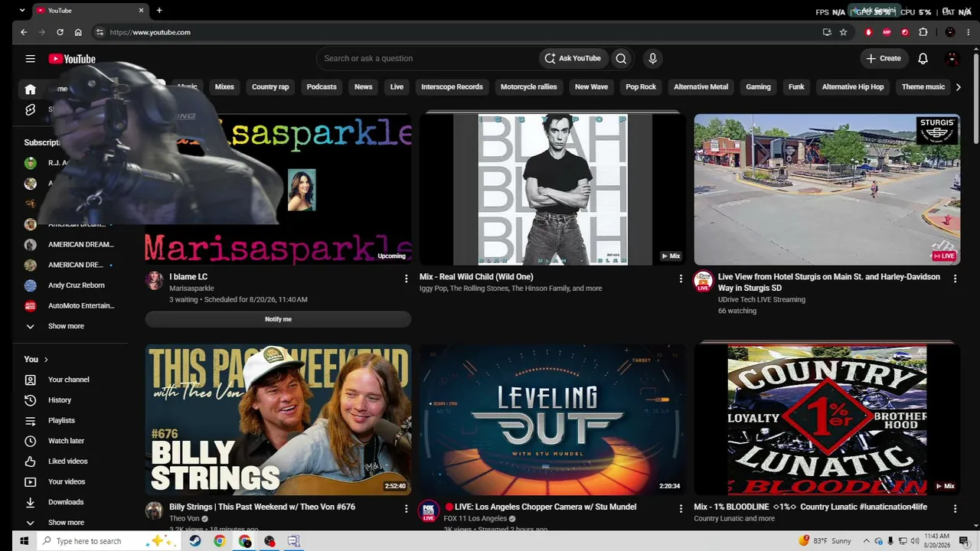This screenshot has height=551, width=980.
Task: Open Chrome three-dot menu
Action: click(968, 32)
